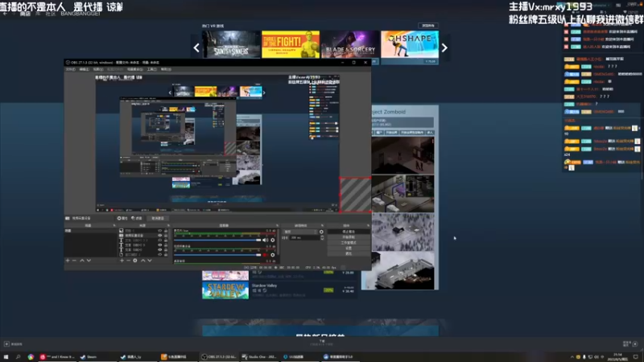Pop out the 转场特效 dock panel
Viewport: 644px width, 362px height.
click(x=323, y=225)
